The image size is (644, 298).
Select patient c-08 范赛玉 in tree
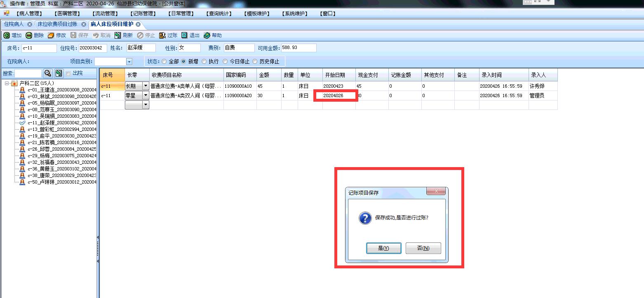click(x=62, y=109)
